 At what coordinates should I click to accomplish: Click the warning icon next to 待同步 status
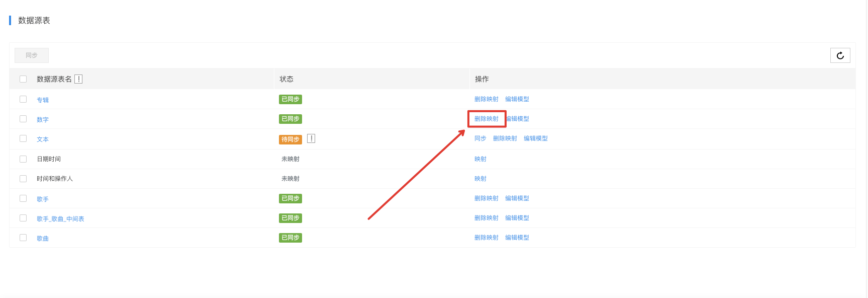[311, 138]
